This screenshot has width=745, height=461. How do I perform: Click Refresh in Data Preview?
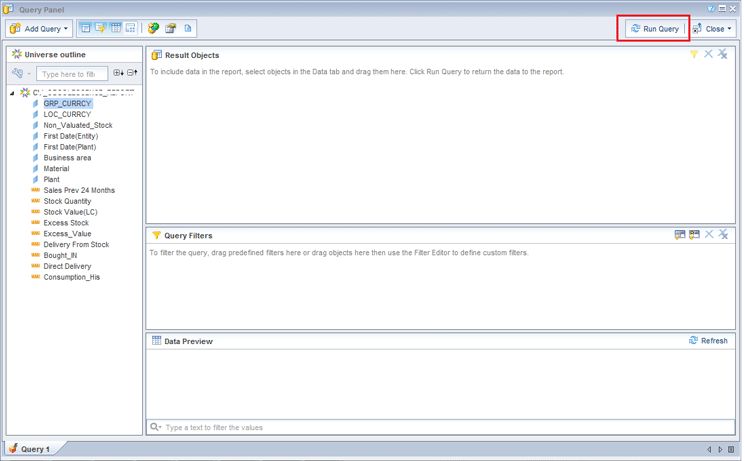(708, 341)
